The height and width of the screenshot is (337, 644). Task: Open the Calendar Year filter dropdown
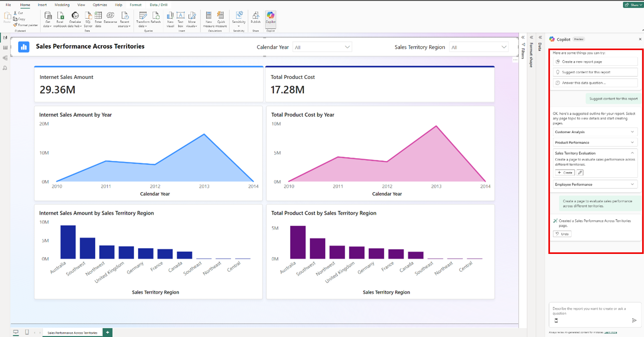(347, 47)
